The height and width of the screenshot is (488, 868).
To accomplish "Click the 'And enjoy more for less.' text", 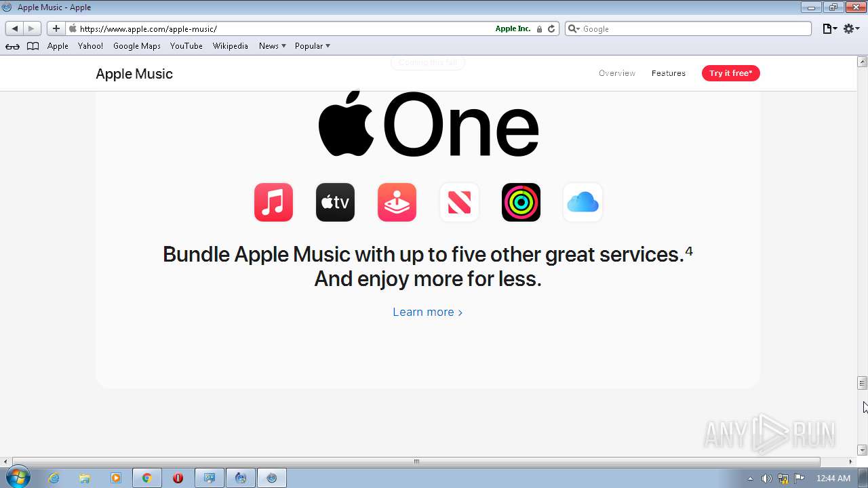I will click(x=428, y=279).
